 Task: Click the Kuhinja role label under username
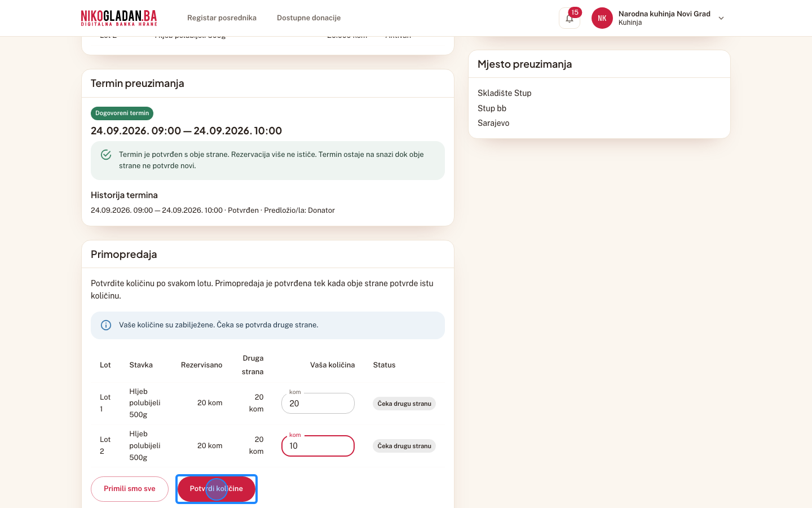pyautogui.click(x=630, y=23)
